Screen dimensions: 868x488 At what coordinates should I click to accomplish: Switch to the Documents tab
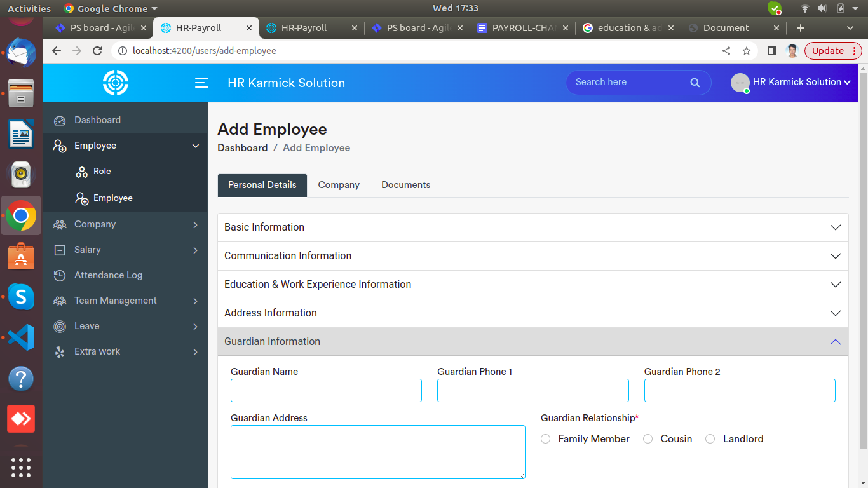coord(405,185)
